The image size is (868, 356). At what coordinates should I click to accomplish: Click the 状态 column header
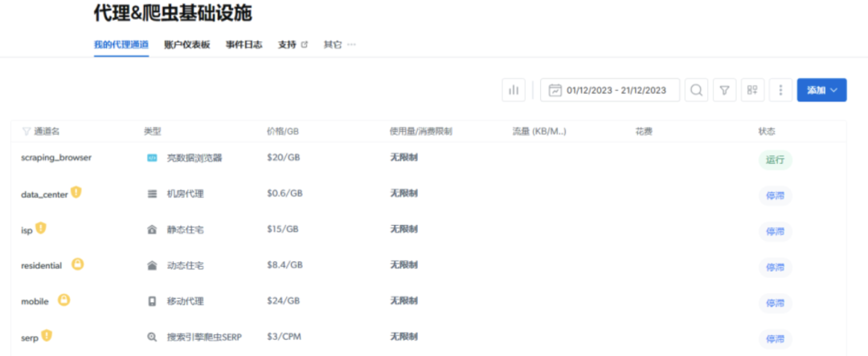(x=767, y=131)
